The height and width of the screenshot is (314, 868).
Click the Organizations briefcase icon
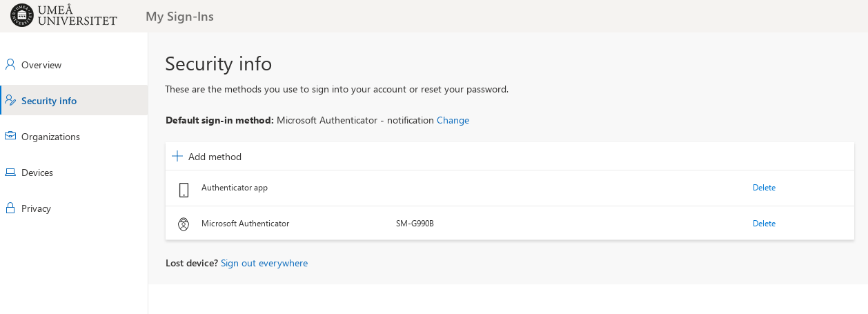10,136
